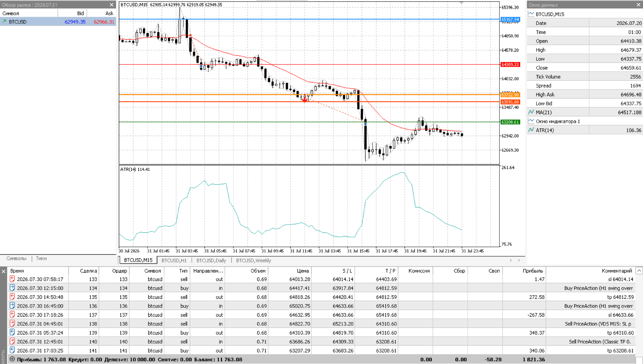Click the buy deal icon for deal 134
The image size is (643, 364).
coord(12,287)
